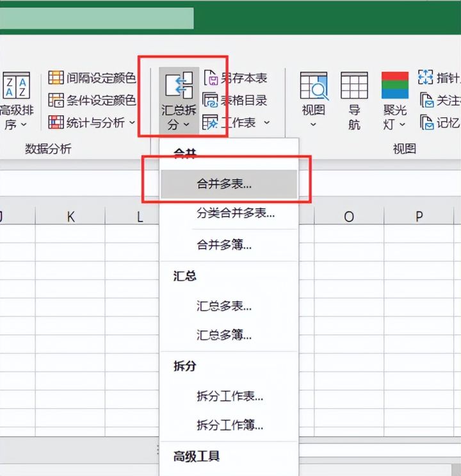Choose 汇总多表... menu entry

pos(229,306)
